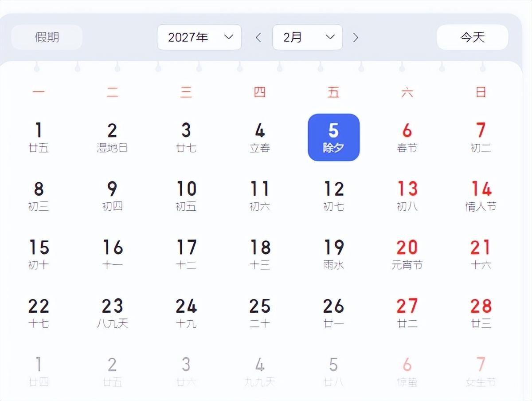Select February 16 十一
This screenshot has height=401, width=532.
point(112,255)
